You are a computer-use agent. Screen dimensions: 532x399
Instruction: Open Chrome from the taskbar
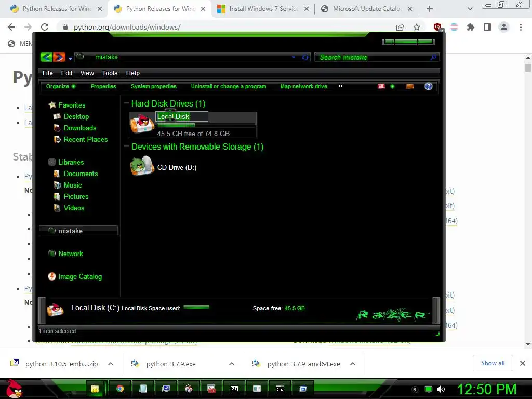click(x=119, y=389)
